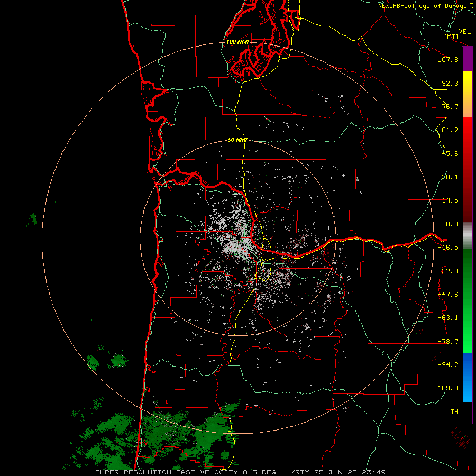Click the -63.1 velocity scale value

tap(448, 318)
